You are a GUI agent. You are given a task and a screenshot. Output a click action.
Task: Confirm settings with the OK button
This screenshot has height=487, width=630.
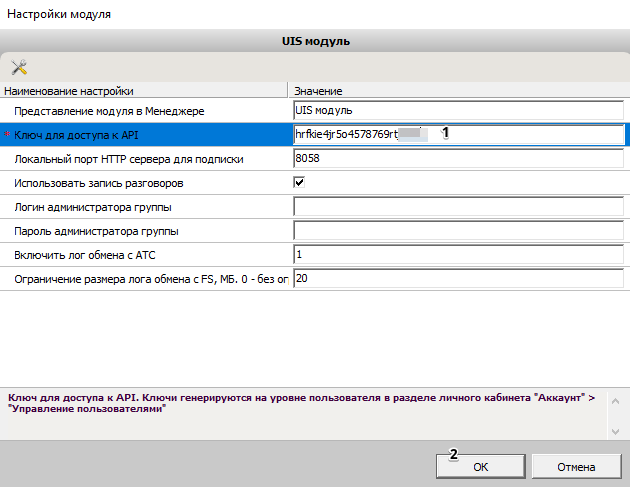click(481, 467)
